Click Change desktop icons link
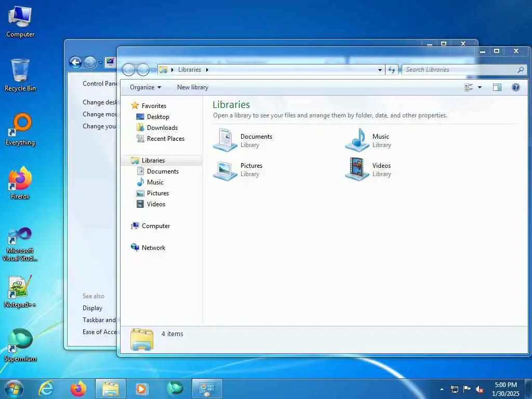Image resolution: width=532 pixels, height=399 pixels. (x=100, y=102)
